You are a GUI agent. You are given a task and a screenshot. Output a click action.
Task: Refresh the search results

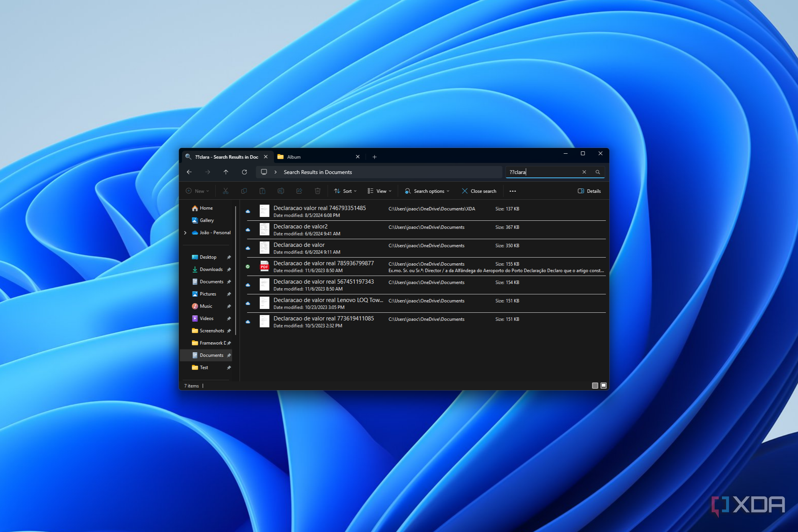pyautogui.click(x=244, y=172)
